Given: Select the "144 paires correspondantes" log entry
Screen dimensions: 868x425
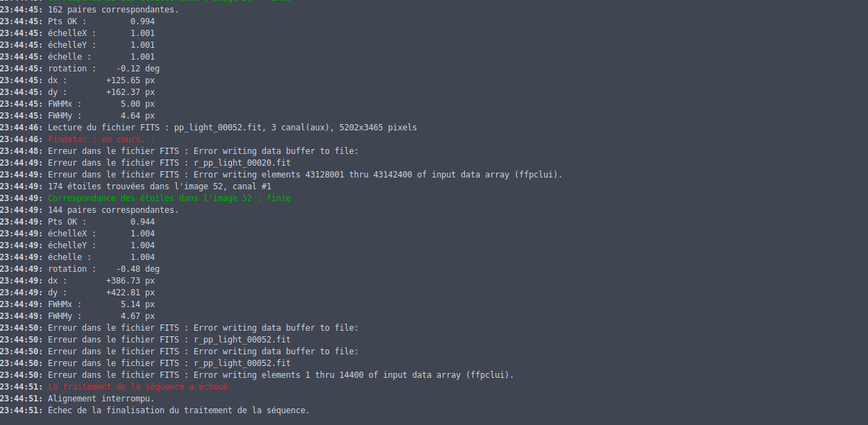Looking at the screenshot, I should 113,210.
